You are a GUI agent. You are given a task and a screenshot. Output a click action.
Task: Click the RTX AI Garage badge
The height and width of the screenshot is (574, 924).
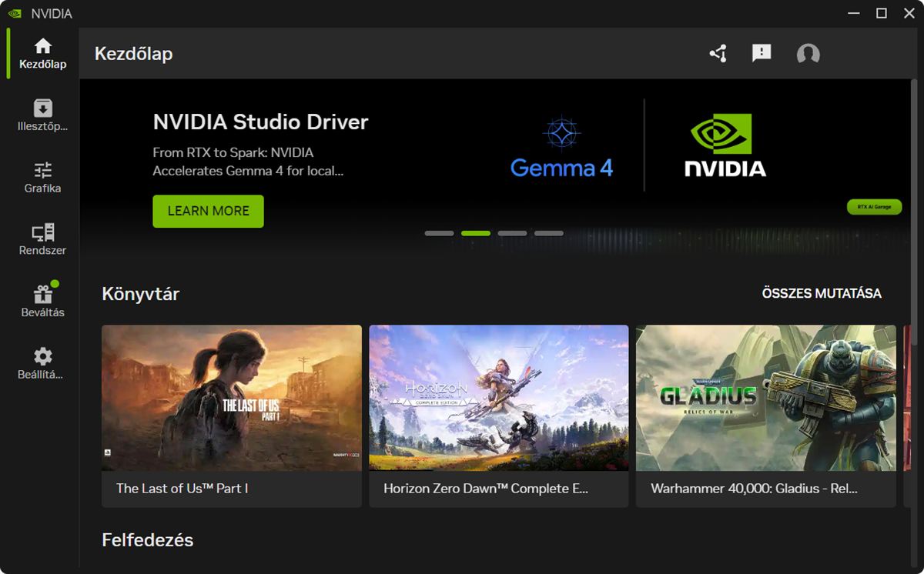tap(874, 207)
